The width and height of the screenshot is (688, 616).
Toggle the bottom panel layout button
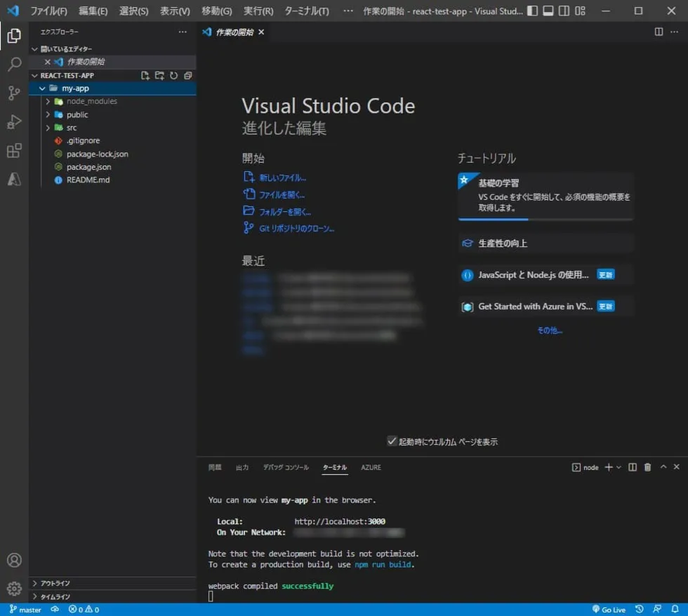coord(548,11)
